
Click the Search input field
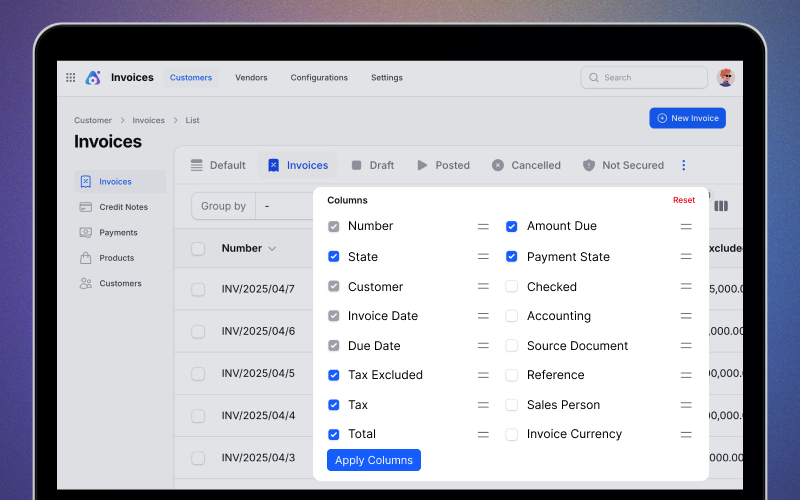(x=644, y=78)
